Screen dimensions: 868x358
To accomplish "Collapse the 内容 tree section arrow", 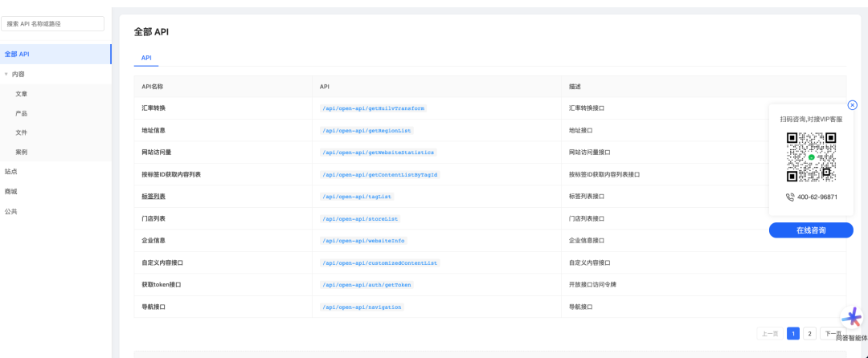I will [6, 74].
